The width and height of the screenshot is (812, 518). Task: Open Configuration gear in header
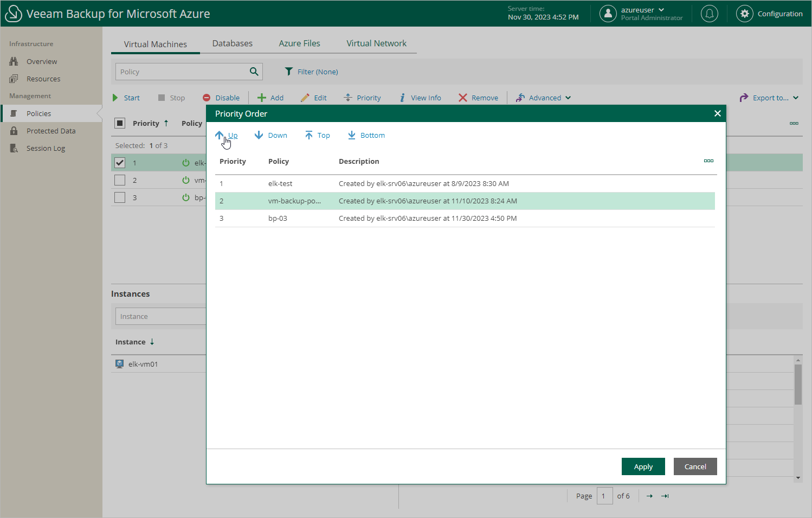coord(745,14)
